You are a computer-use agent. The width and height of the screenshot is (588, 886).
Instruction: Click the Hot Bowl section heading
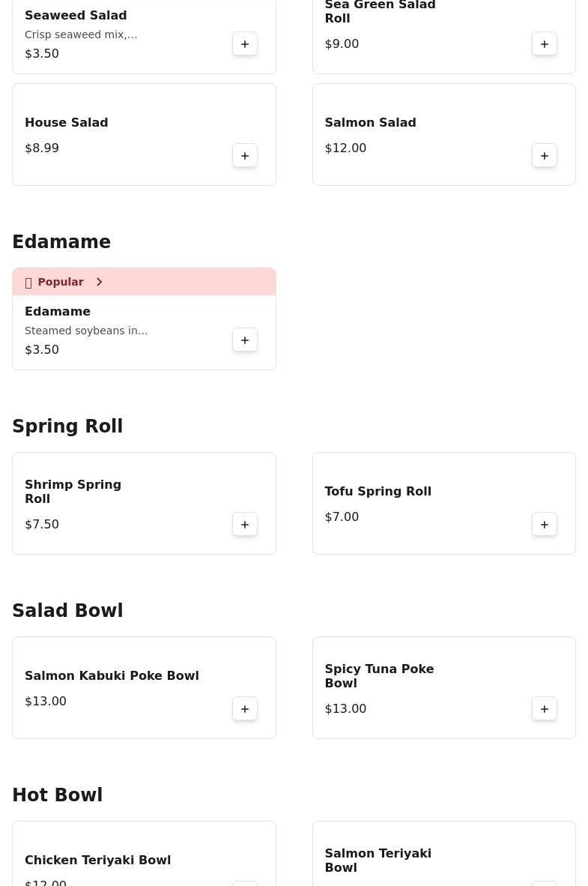tap(57, 795)
